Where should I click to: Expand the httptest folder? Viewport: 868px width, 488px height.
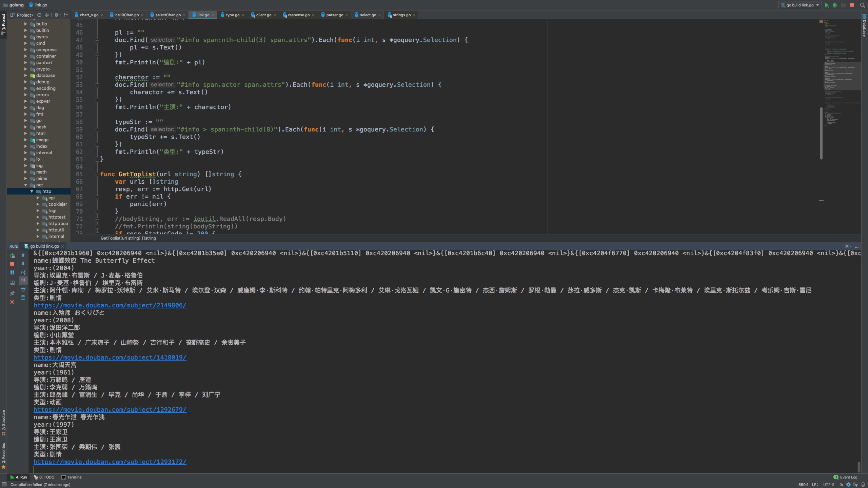click(38, 217)
